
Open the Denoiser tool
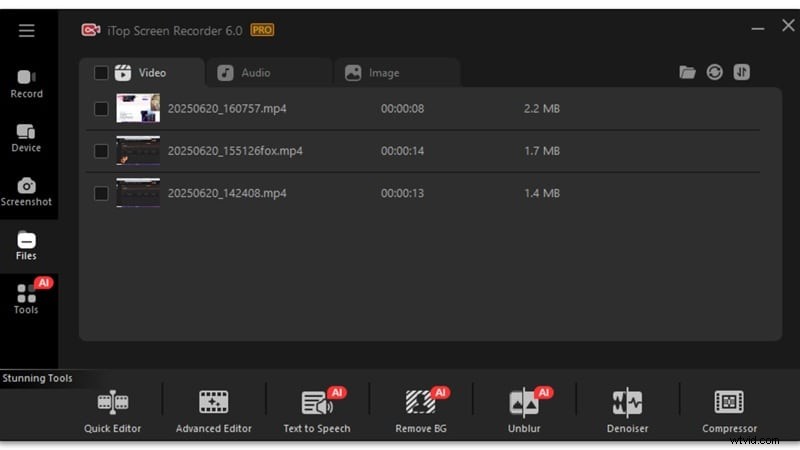(628, 411)
